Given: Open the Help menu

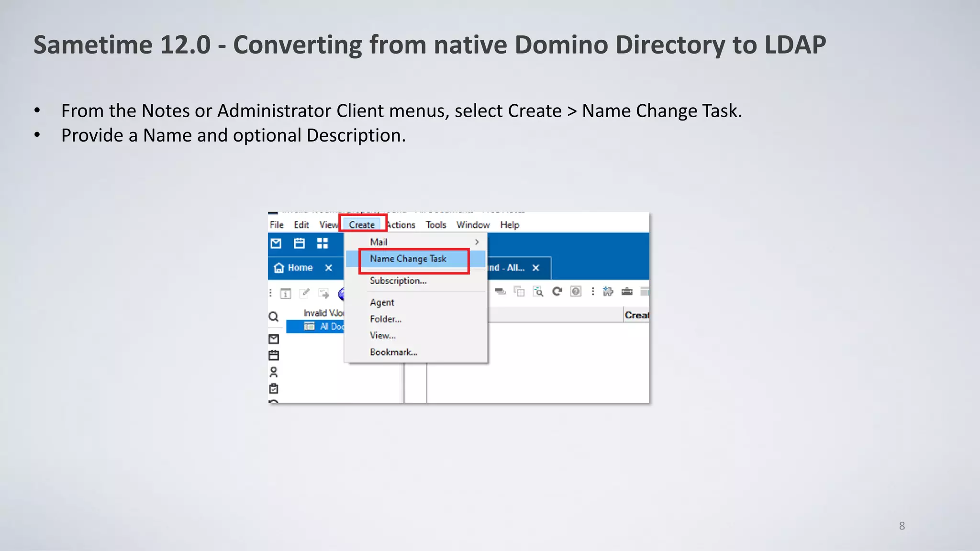Looking at the screenshot, I should pyautogui.click(x=510, y=225).
